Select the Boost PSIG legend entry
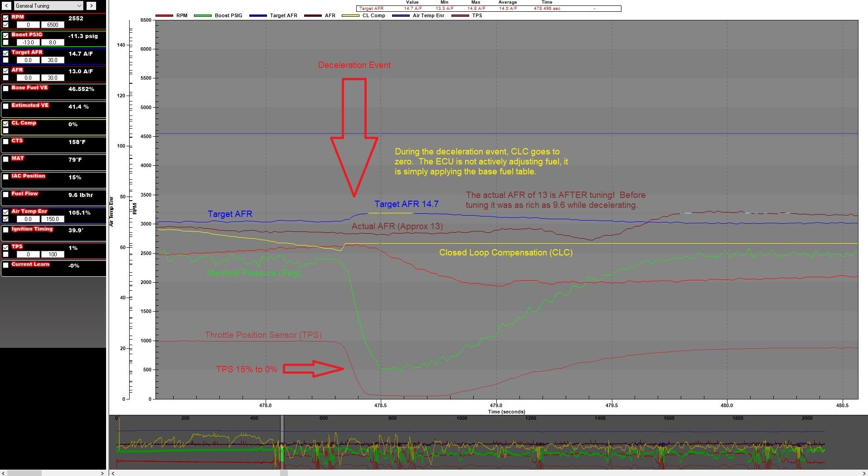The height and width of the screenshot is (476, 868). 228,15
